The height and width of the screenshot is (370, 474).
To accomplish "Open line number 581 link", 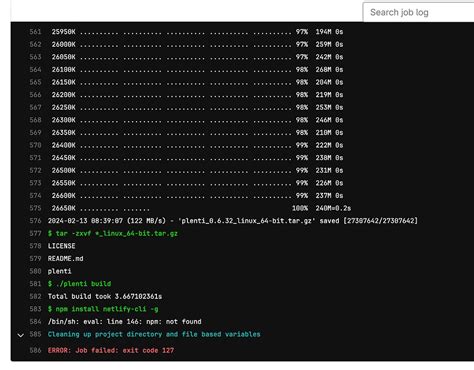I will point(35,284).
